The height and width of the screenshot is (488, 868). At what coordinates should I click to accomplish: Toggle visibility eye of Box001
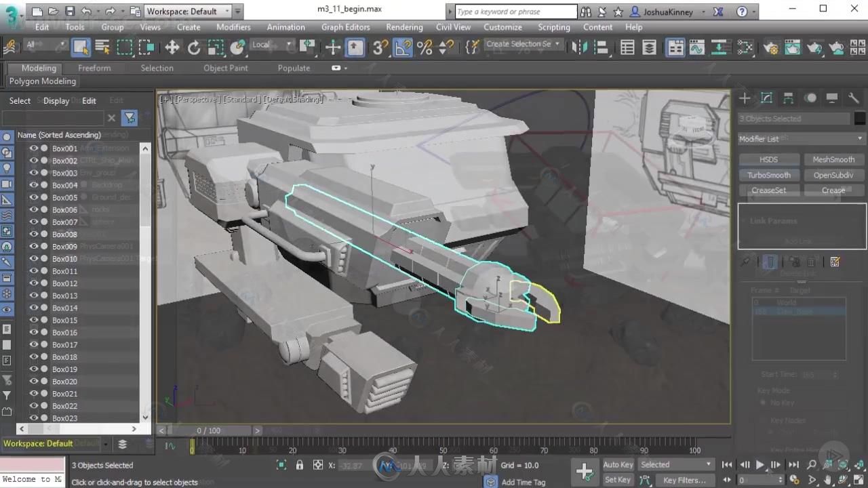(33, 148)
